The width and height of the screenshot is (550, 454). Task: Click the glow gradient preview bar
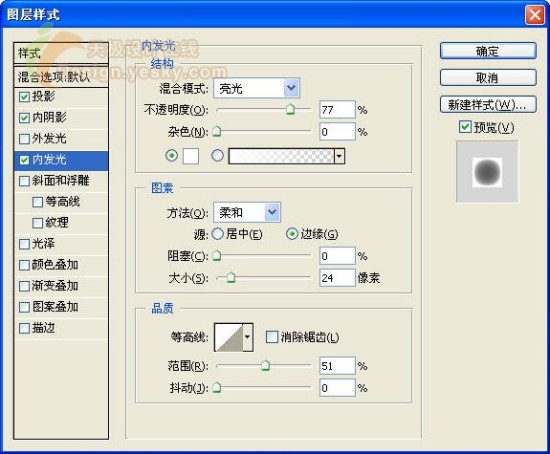click(x=281, y=156)
